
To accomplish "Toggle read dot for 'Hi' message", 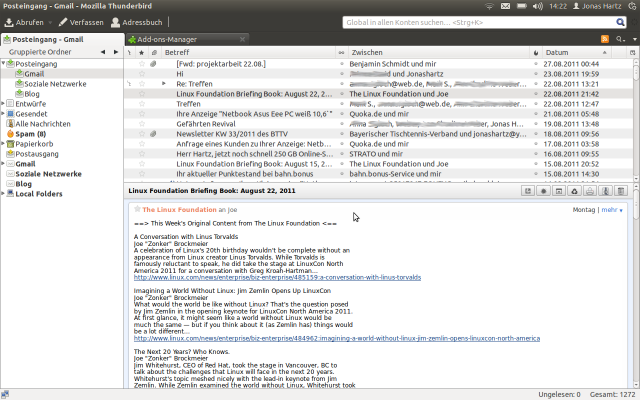I will (x=342, y=74).
